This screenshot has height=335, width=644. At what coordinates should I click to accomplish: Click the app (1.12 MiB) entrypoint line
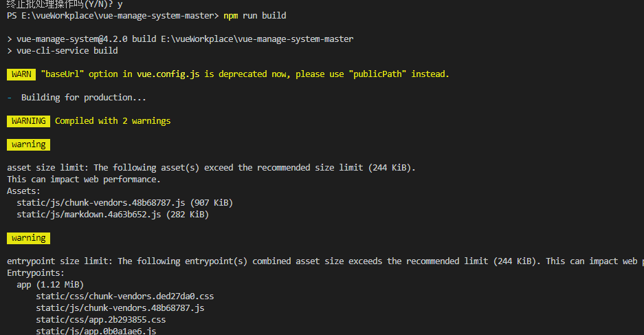[x=50, y=285]
